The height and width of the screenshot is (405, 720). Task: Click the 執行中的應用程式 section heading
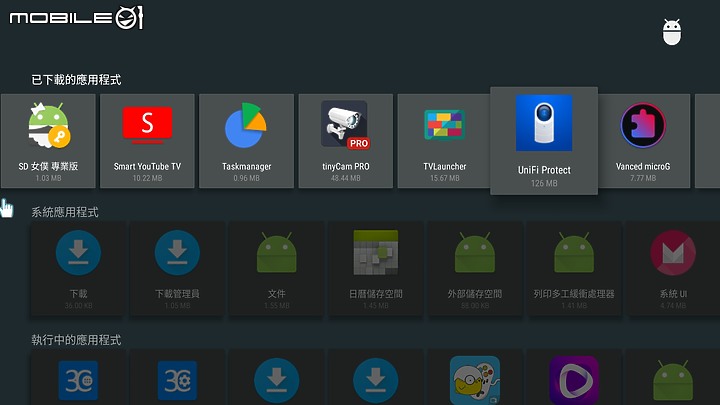click(x=76, y=340)
